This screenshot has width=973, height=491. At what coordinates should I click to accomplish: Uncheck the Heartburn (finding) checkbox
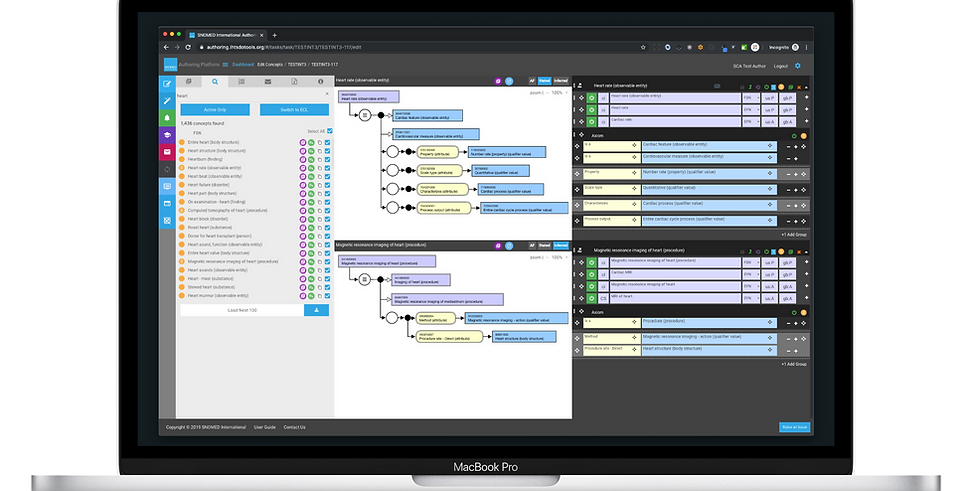point(327,160)
